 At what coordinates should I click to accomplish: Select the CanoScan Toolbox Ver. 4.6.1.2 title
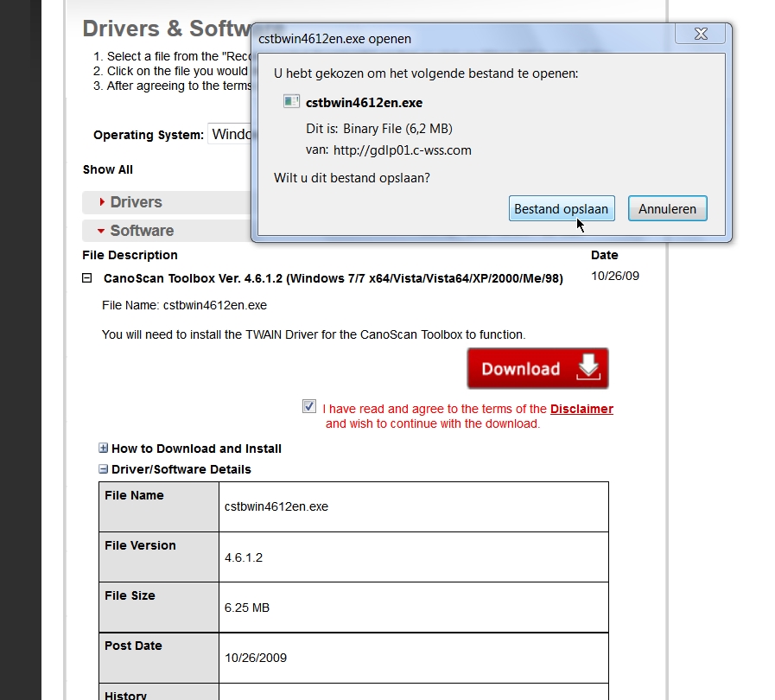click(333, 278)
